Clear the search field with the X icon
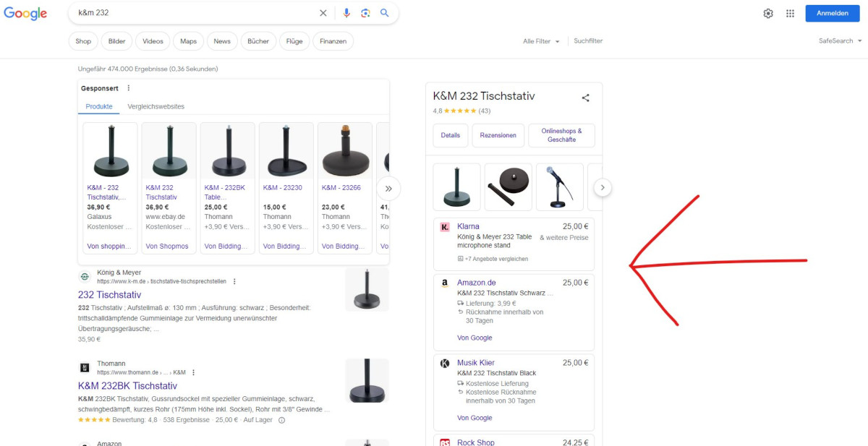This screenshot has width=868, height=446. point(323,13)
